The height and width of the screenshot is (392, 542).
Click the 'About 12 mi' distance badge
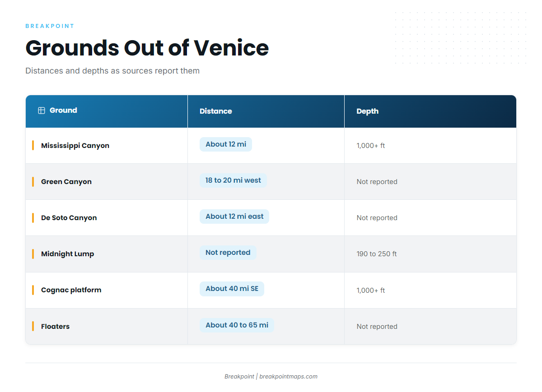click(x=226, y=144)
